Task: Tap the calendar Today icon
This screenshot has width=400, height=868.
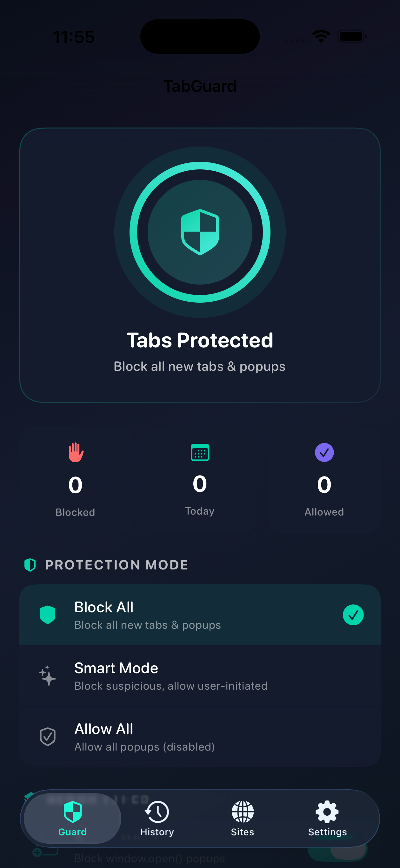Action: pos(200,452)
